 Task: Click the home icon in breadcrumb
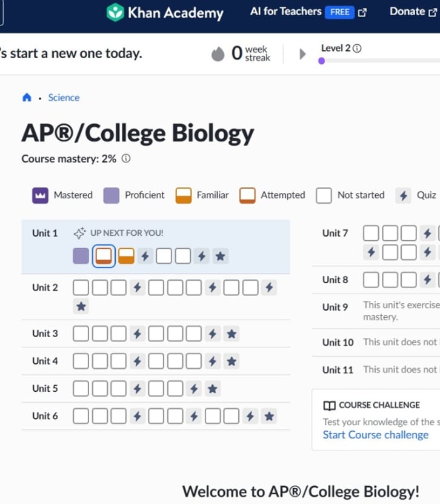tap(27, 98)
